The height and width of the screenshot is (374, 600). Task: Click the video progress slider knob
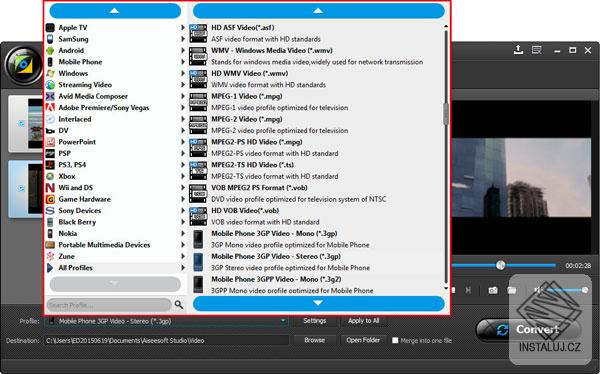coord(501,265)
